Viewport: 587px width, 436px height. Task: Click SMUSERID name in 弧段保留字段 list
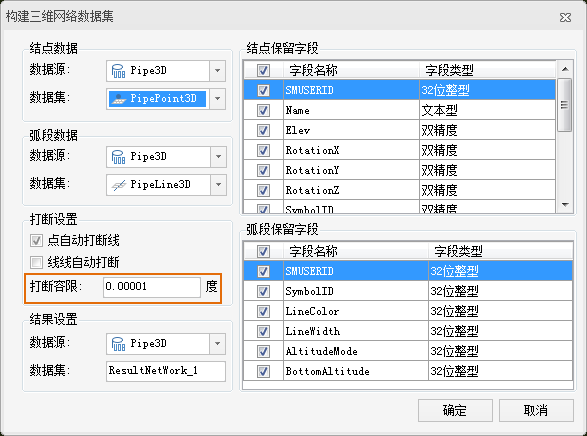click(x=310, y=271)
